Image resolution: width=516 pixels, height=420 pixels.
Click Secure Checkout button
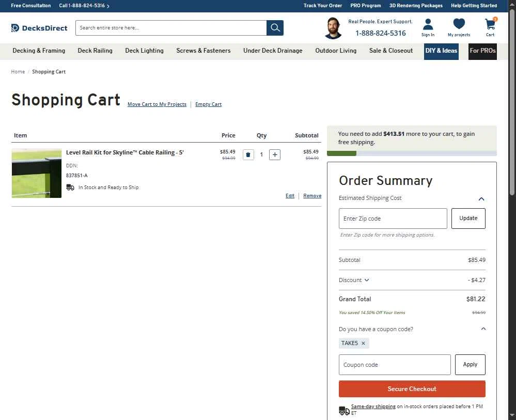(x=412, y=388)
